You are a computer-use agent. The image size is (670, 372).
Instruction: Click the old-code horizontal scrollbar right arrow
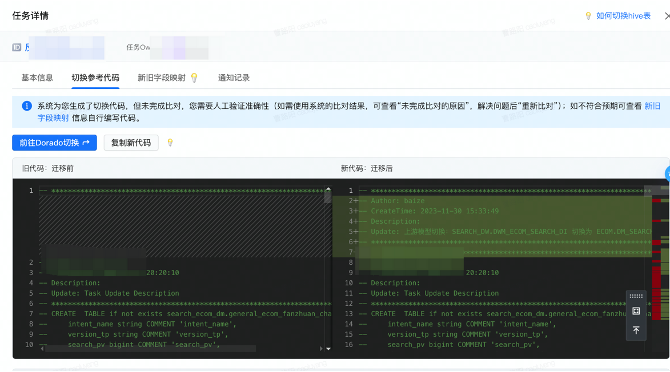click(320, 349)
